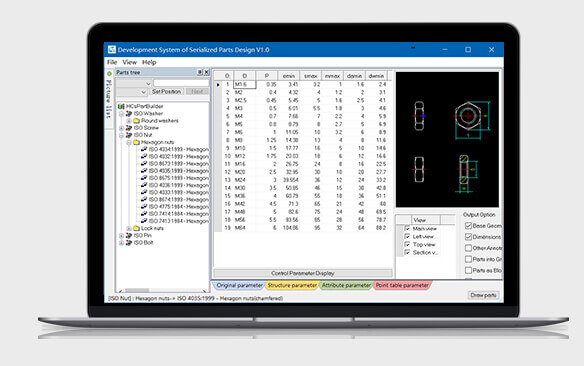The image size is (584, 366).
Task: Uncheck the Dimensions output option
Action: click(469, 237)
